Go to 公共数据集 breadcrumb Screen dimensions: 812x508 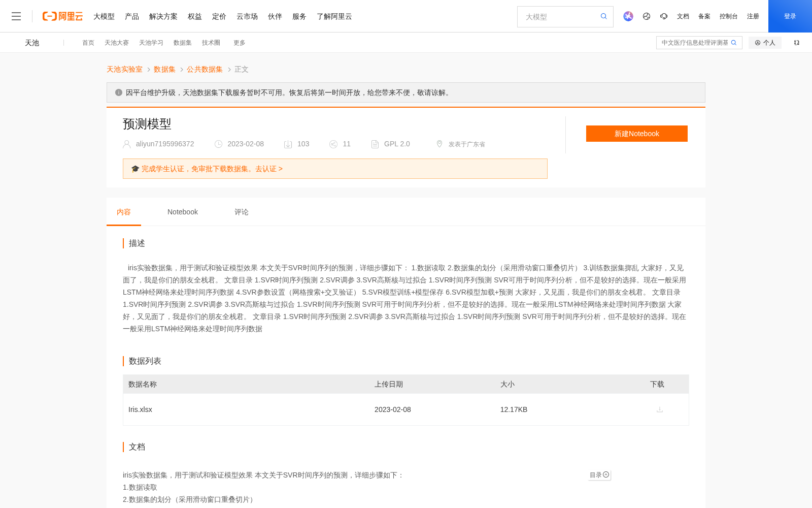click(x=205, y=69)
